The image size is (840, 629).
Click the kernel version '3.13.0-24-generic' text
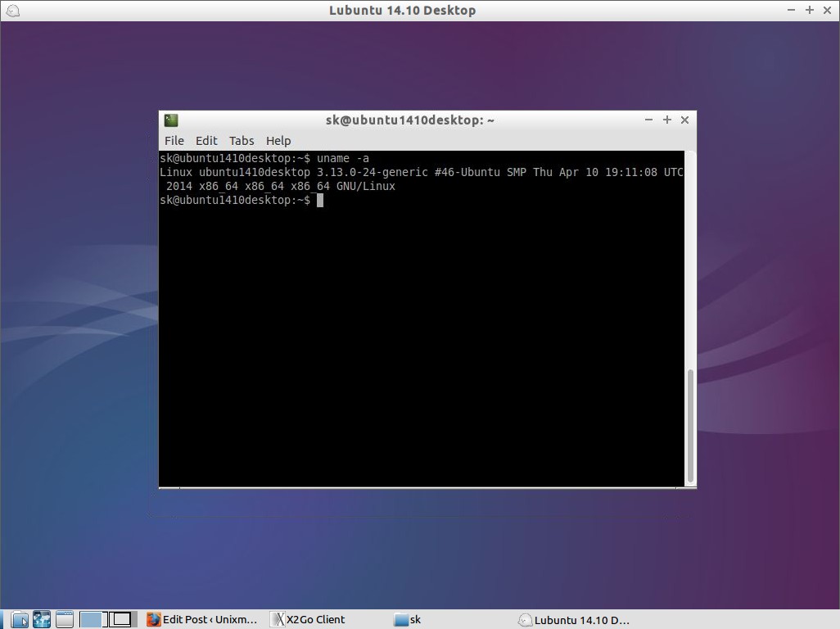click(373, 173)
